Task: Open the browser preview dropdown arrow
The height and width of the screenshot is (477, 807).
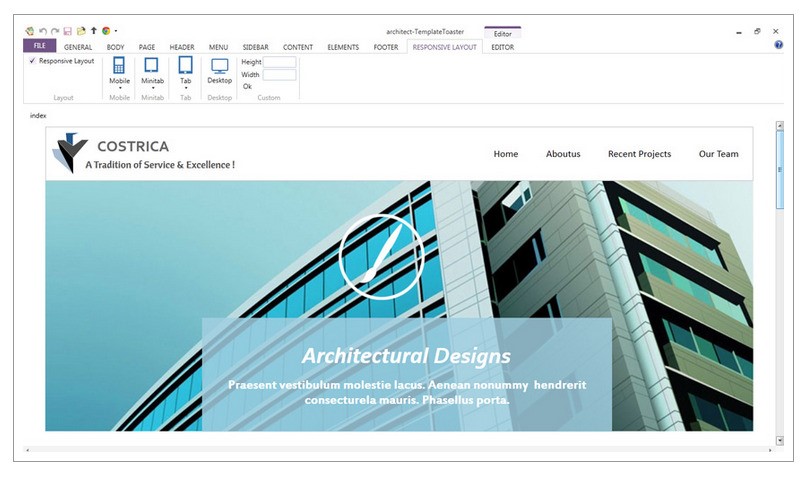Action: point(116,31)
